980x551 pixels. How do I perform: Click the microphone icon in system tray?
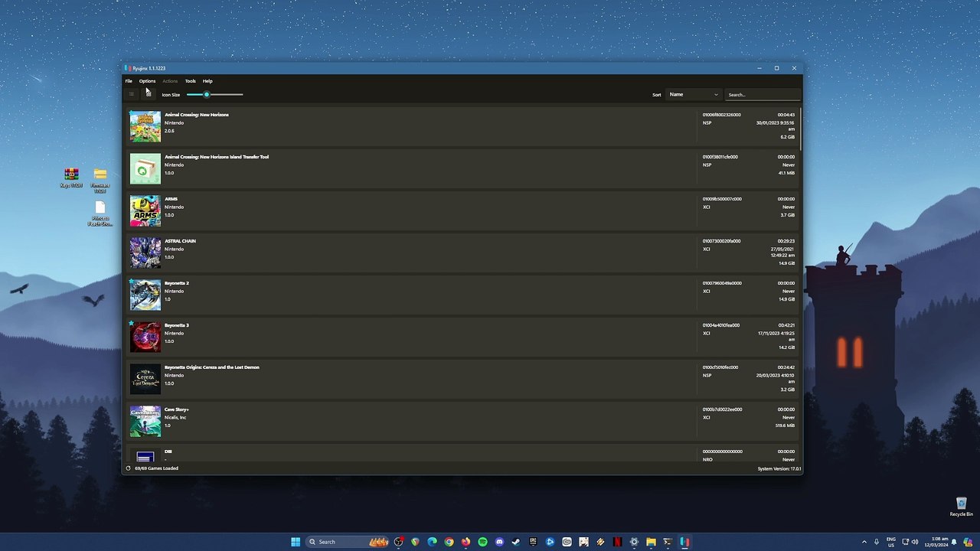(877, 542)
